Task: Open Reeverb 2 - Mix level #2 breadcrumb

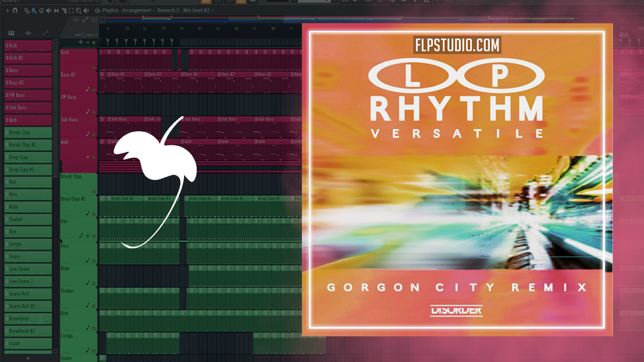Action: (x=183, y=10)
